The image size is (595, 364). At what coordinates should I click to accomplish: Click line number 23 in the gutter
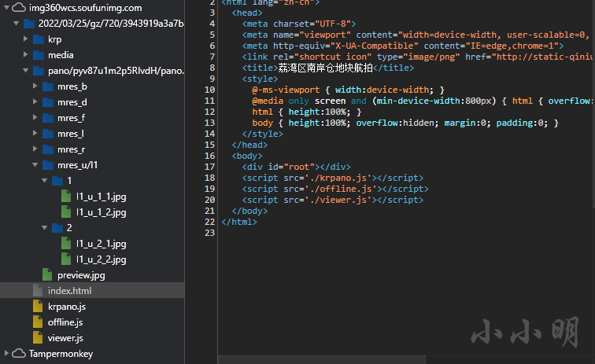coord(210,233)
